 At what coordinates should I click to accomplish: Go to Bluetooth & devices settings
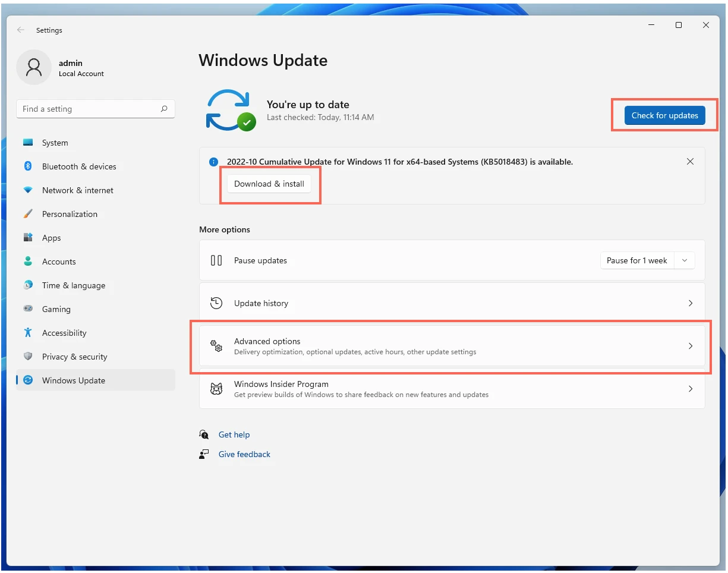point(96,166)
